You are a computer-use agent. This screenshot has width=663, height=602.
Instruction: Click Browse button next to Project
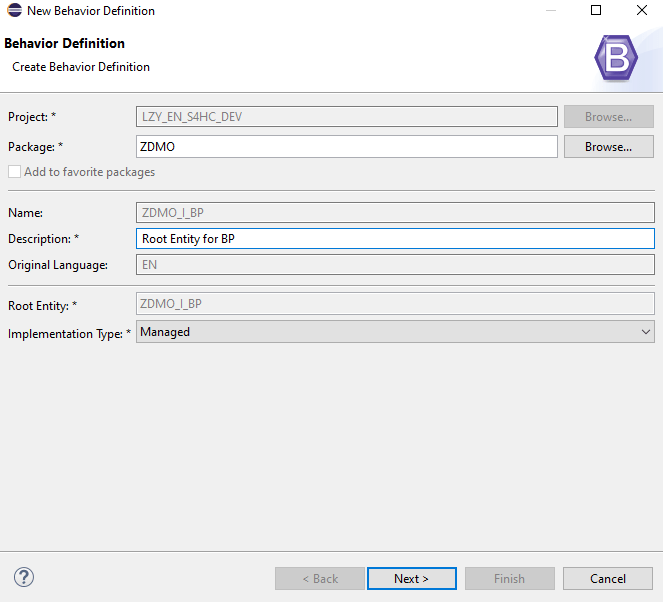point(608,117)
